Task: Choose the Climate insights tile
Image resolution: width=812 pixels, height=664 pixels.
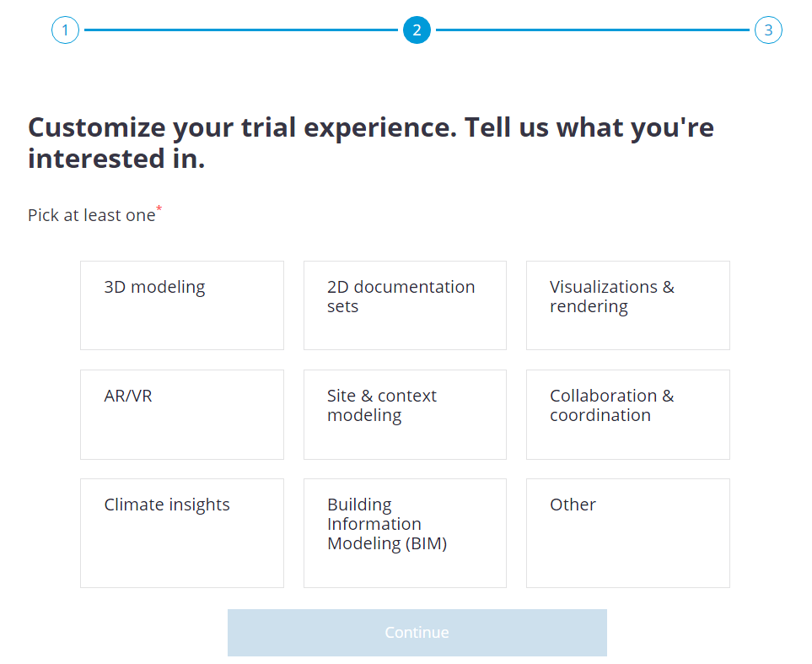Action: 182,533
